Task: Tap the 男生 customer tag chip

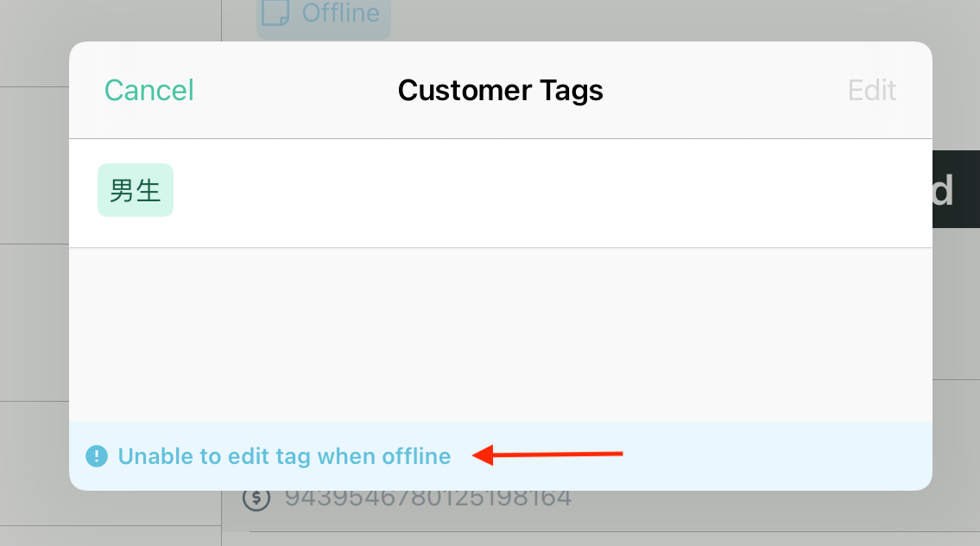Action: [136, 190]
